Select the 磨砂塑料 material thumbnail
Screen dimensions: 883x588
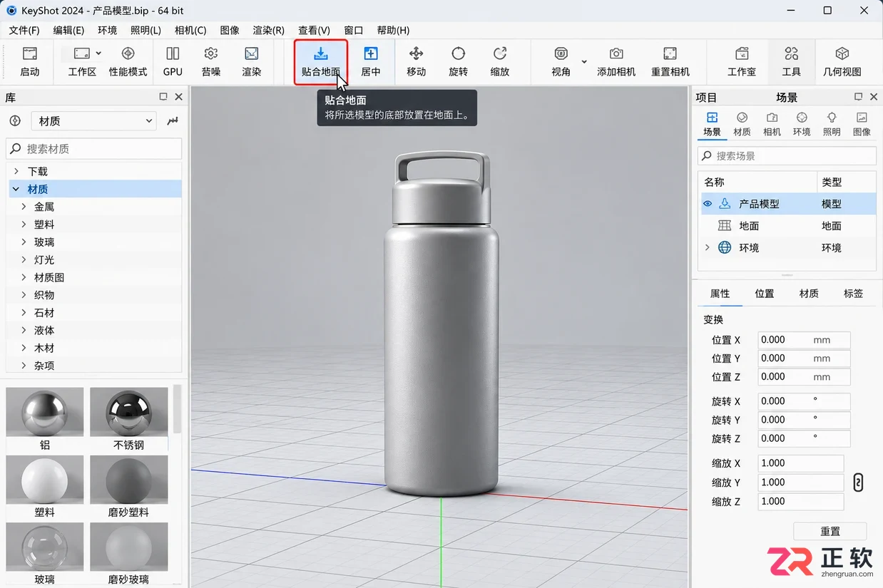coord(129,480)
